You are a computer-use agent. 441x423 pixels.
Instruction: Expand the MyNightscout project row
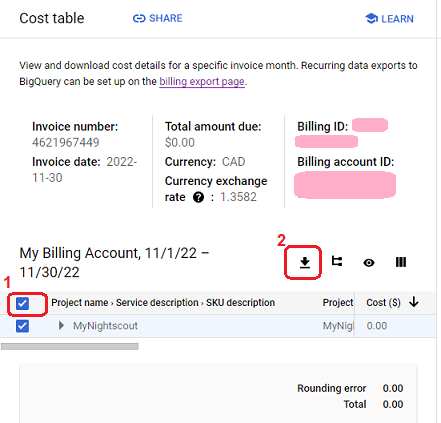coord(61,325)
